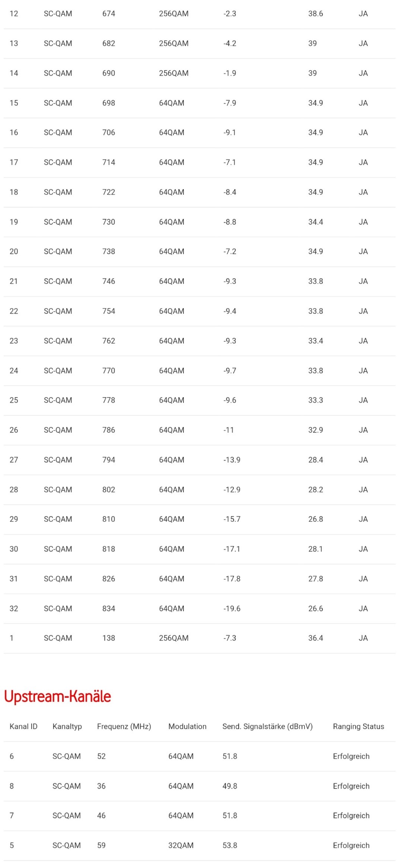Screen dimensions: 403x868
Task: Click the 256QAM modulation in channel 13 row
Action: 174,43
